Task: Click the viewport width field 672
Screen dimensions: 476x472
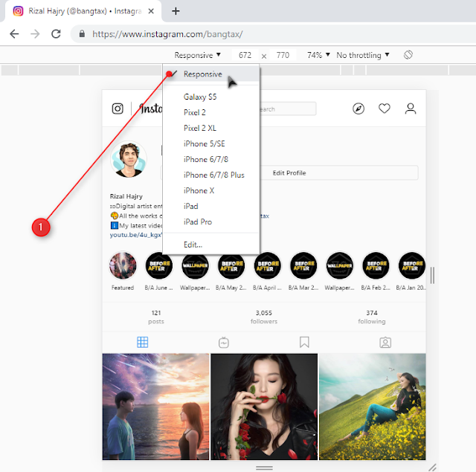Action: click(245, 55)
